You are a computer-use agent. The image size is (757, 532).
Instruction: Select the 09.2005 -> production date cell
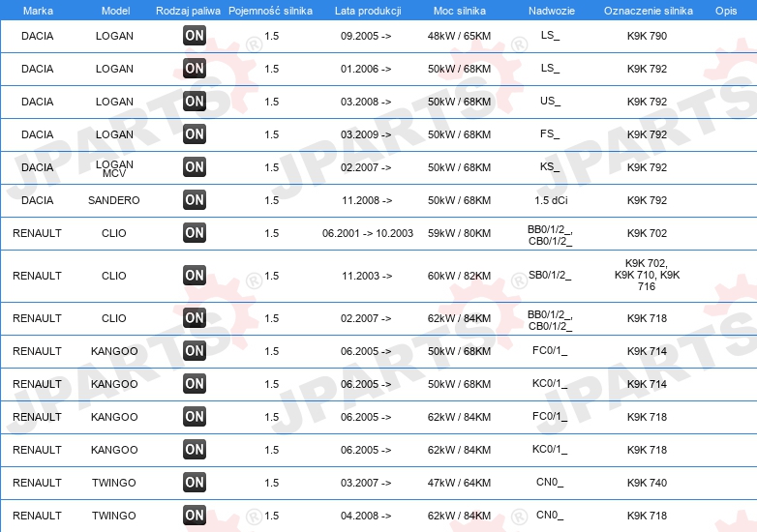[366, 36]
